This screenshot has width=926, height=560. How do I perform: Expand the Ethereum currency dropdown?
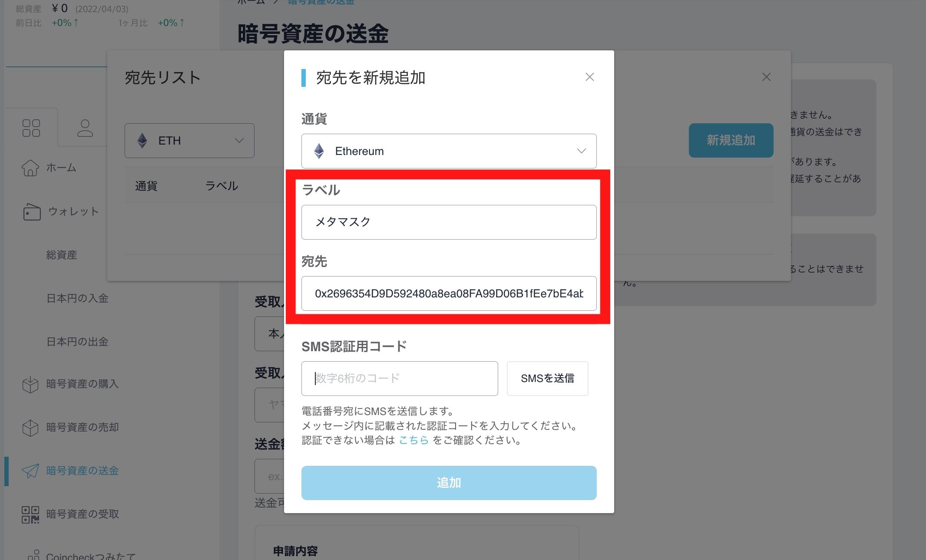[x=449, y=151]
